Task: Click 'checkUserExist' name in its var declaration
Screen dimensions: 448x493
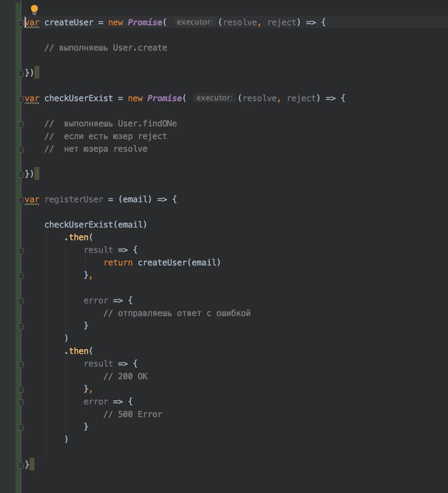Action: pos(79,98)
